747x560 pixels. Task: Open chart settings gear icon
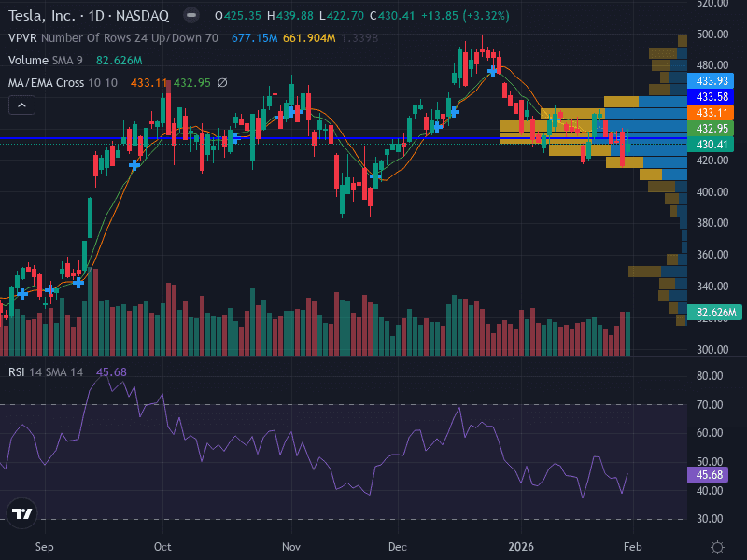(x=717, y=547)
